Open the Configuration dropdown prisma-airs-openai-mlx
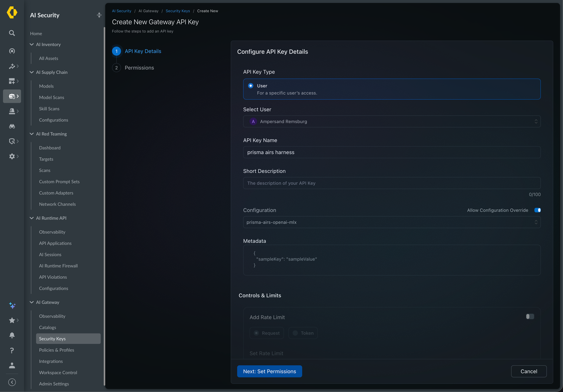Viewport: 563px width, 392px height. pos(392,222)
